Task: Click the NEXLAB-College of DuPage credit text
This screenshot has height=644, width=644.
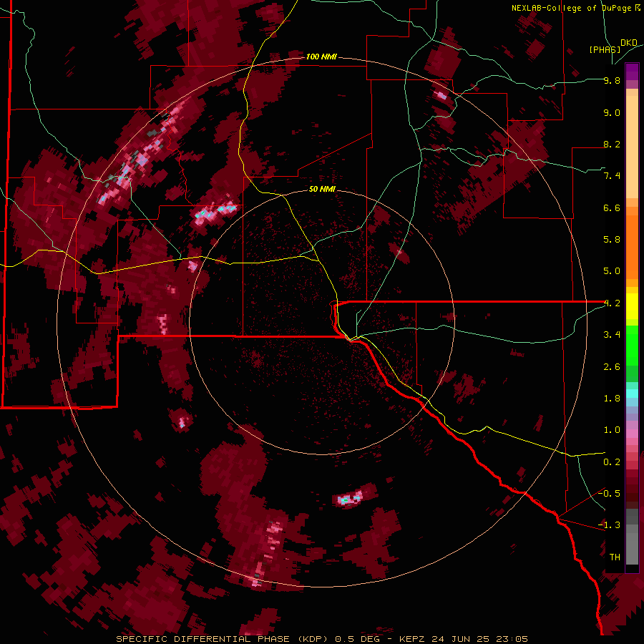Action: point(572,8)
